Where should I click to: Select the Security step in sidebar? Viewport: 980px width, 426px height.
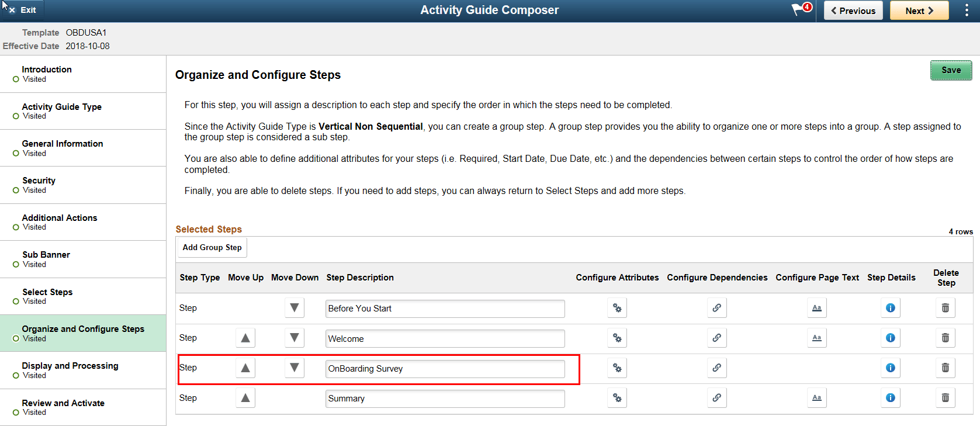83,185
